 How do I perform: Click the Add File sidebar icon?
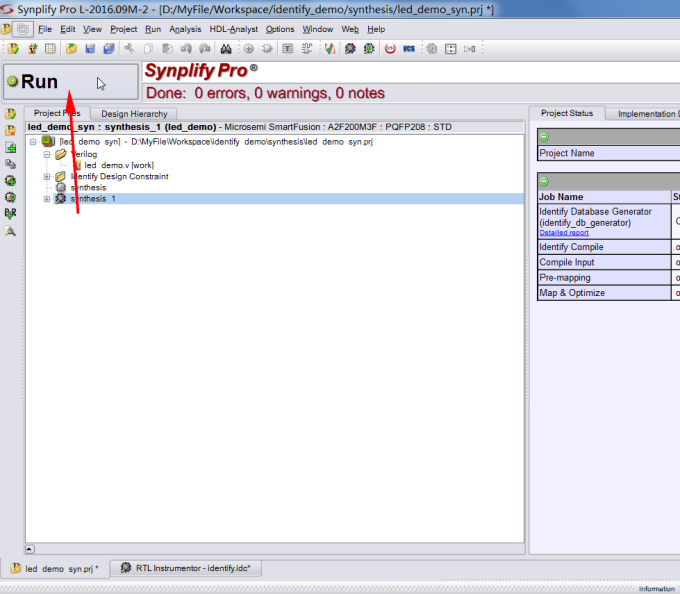(x=10, y=147)
